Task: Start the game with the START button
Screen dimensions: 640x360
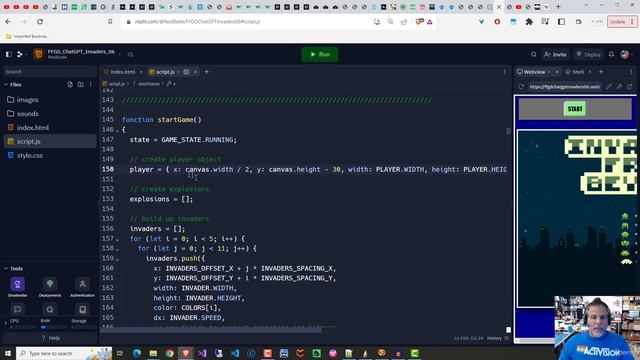Action: [575, 109]
